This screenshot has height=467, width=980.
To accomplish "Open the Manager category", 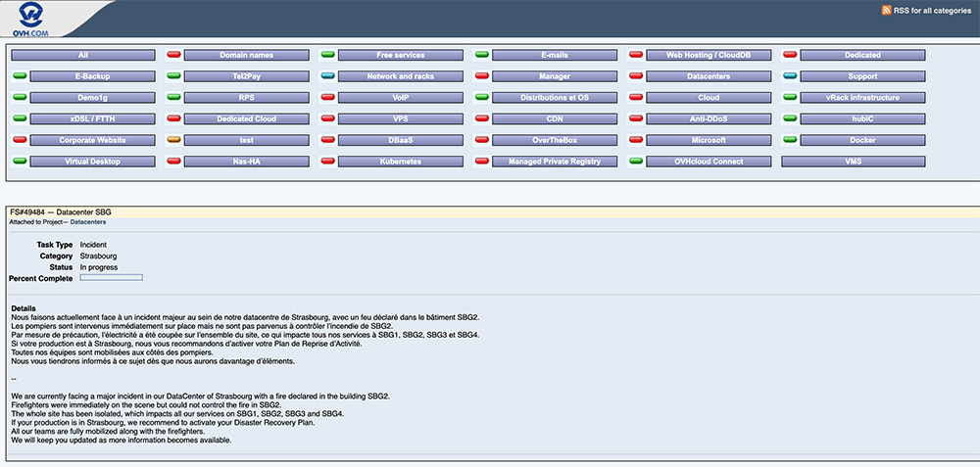I will (x=555, y=76).
